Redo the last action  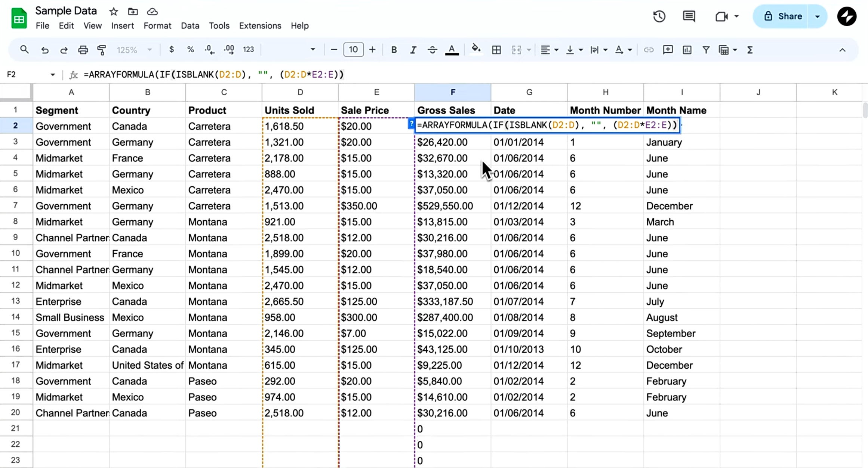64,50
